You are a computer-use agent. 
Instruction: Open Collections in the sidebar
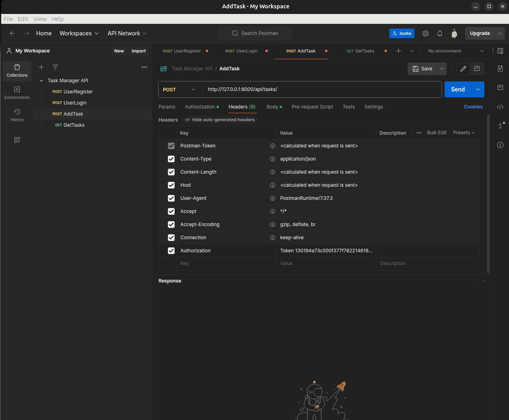(17, 71)
